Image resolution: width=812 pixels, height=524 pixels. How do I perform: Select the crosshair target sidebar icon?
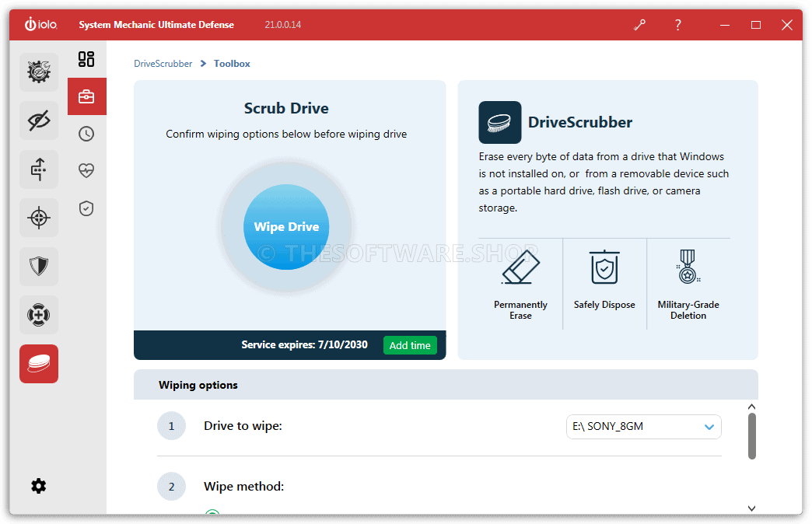39,218
